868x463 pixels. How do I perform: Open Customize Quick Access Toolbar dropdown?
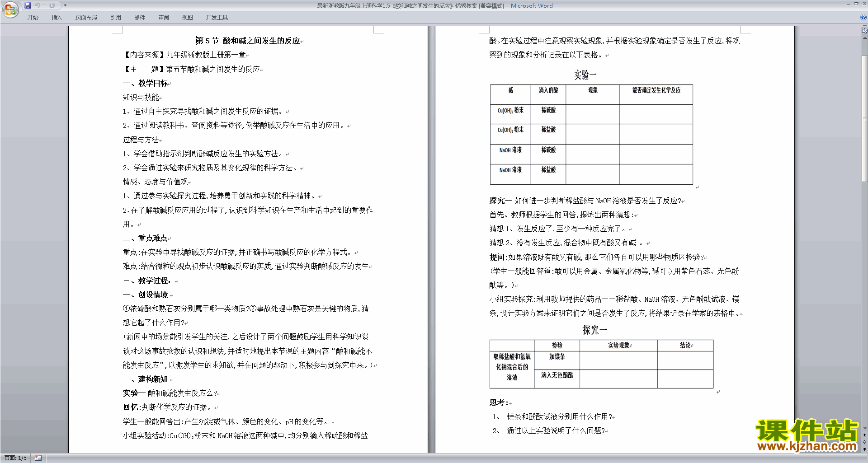[65, 5]
